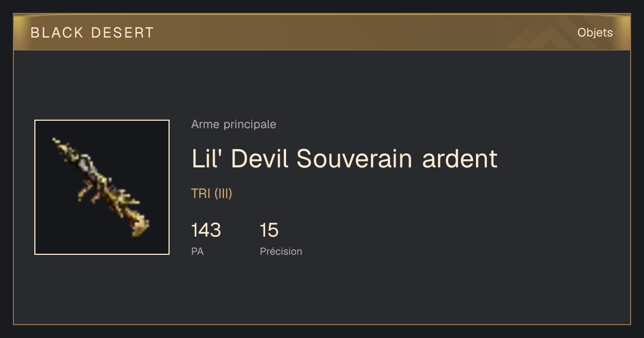Screen dimensions: 644x338
Task: Click the word "Souverain" in item name
Action: [355, 159]
